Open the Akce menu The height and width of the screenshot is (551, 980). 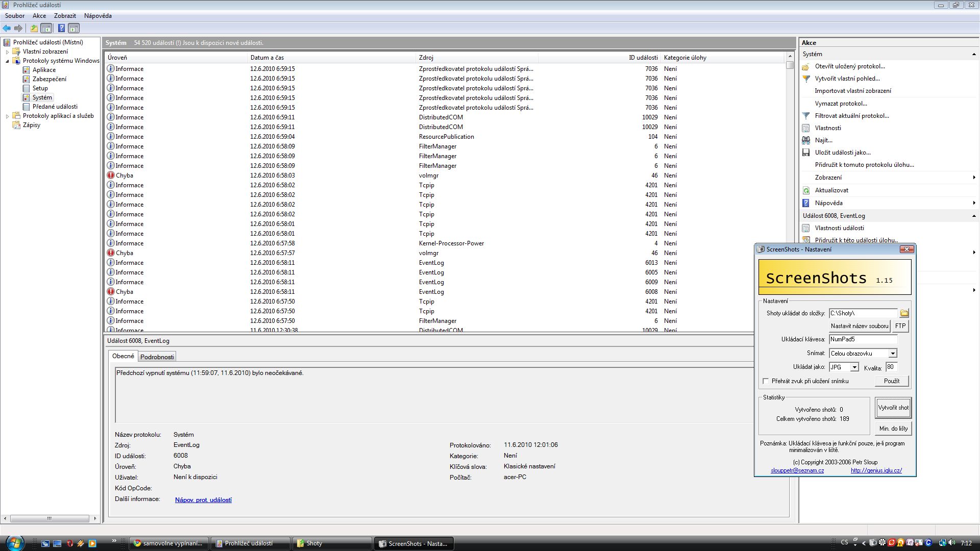(x=39, y=16)
